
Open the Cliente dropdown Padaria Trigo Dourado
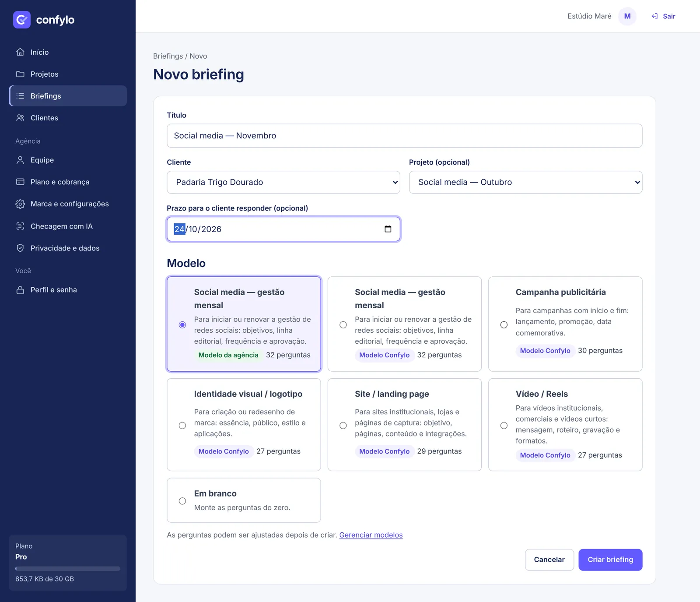pyautogui.click(x=283, y=182)
